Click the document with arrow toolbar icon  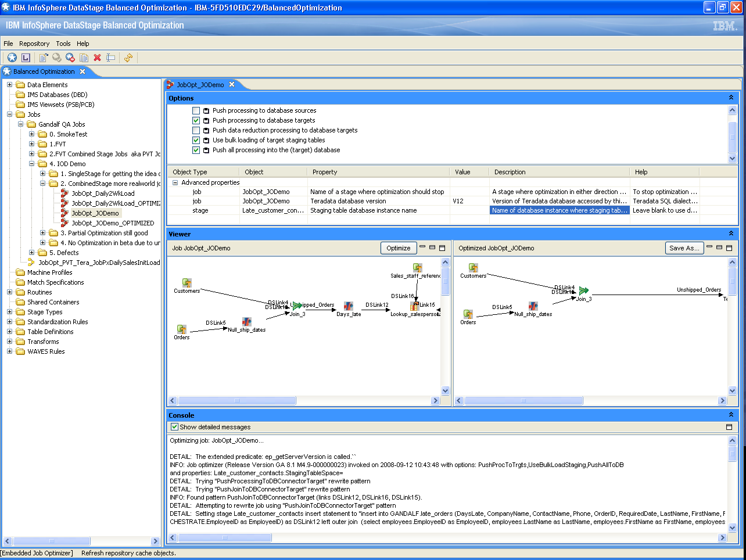(44, 58)
